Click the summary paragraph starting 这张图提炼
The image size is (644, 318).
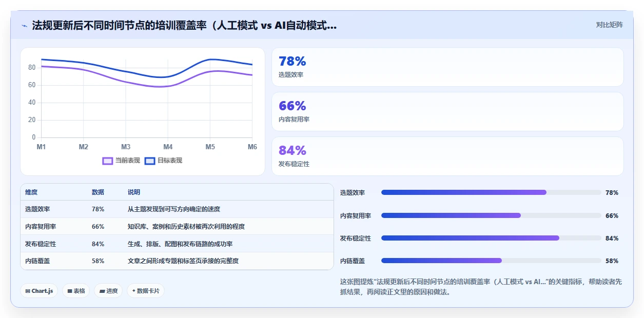(480, 287)
